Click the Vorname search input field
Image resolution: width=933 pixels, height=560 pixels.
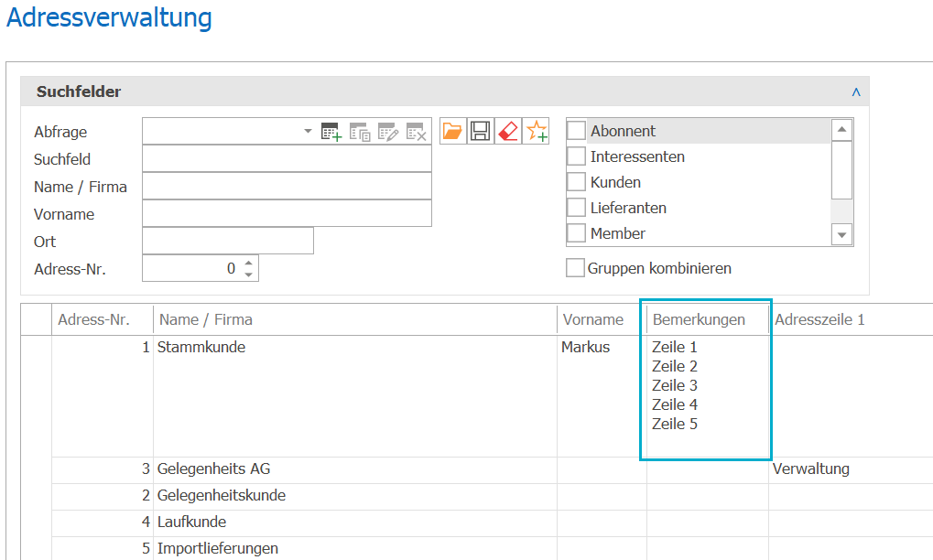pyautogui.click(x=287, y=213)
